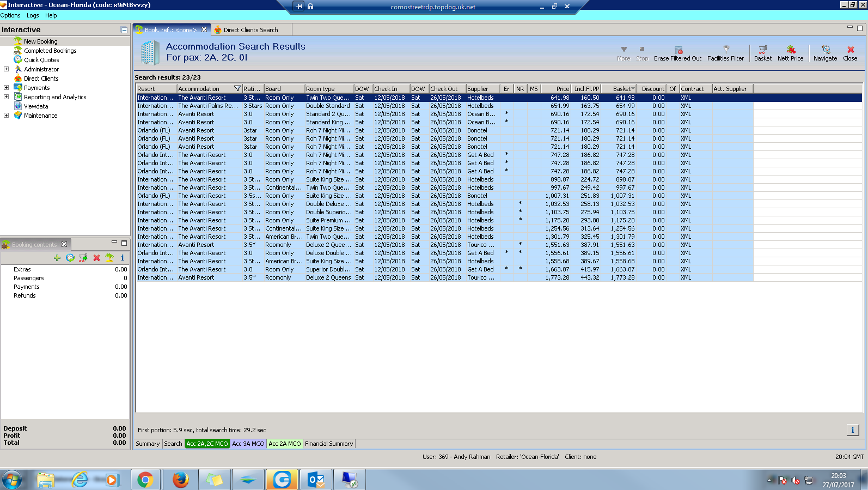Image resolution: width=868 pixels, height=490 pixels.
Task: Sort results by Resort column header
Action: [x=157, y=89]
